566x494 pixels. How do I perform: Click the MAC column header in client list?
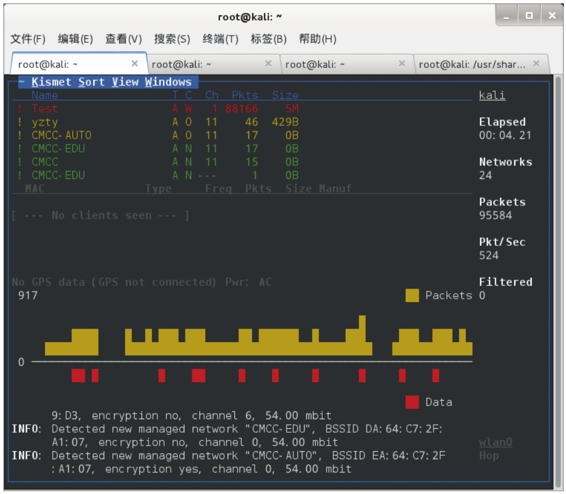35,188
